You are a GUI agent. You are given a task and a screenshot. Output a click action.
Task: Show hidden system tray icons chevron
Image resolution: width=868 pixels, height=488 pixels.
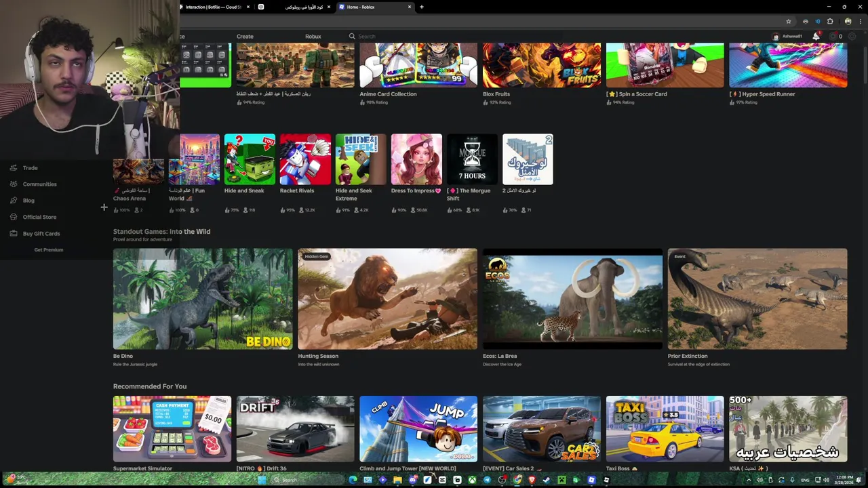coord(749,480)
